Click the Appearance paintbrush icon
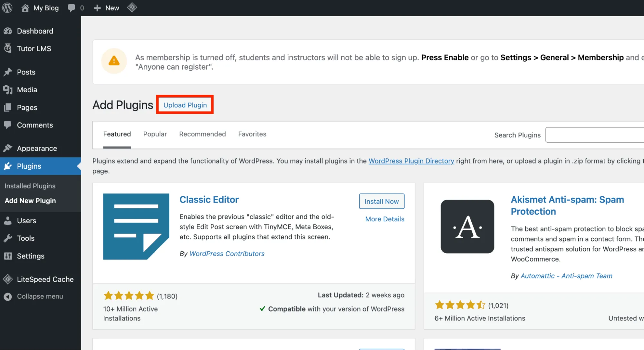 tap(8, 148)
